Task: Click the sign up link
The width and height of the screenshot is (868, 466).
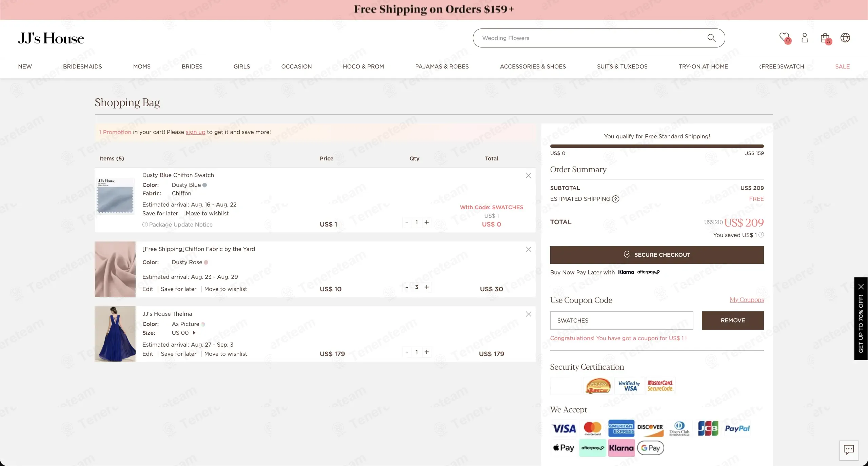Action: [195, 132]
